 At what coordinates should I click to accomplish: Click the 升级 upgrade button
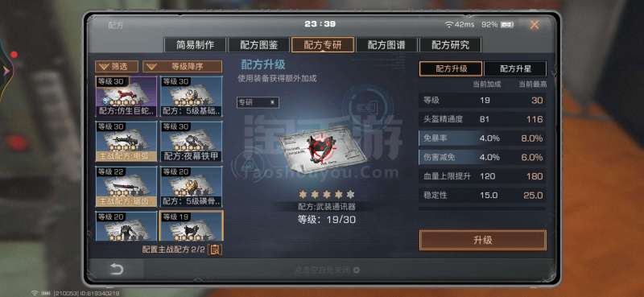(x=482, y=240)
